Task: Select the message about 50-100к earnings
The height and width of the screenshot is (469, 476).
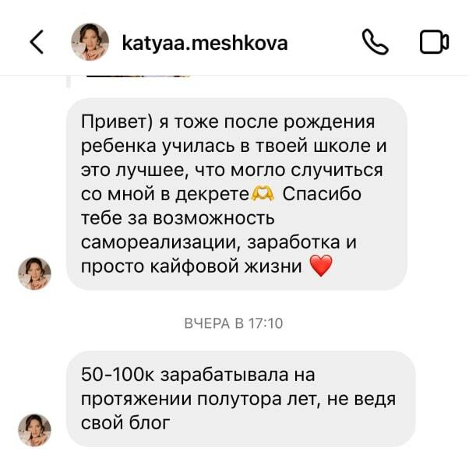Action: point(241,399)
